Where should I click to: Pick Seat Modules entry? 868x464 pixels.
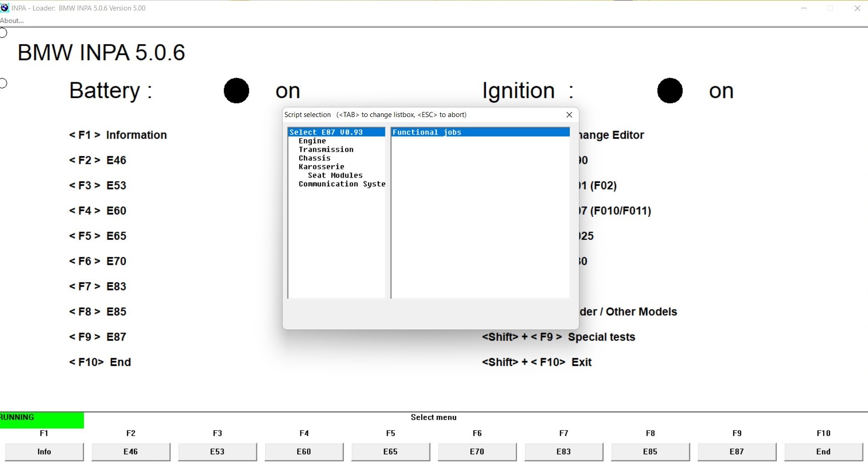click(x=335, y=175)
